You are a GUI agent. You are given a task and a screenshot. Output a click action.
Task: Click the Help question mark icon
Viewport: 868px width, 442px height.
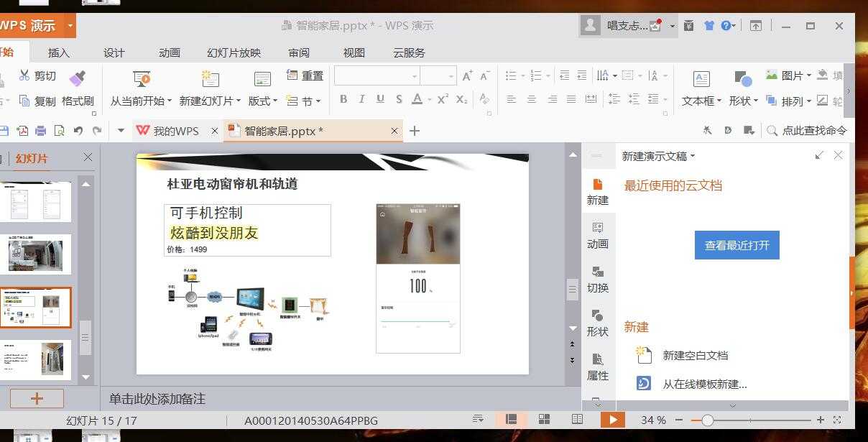(726, 26)
